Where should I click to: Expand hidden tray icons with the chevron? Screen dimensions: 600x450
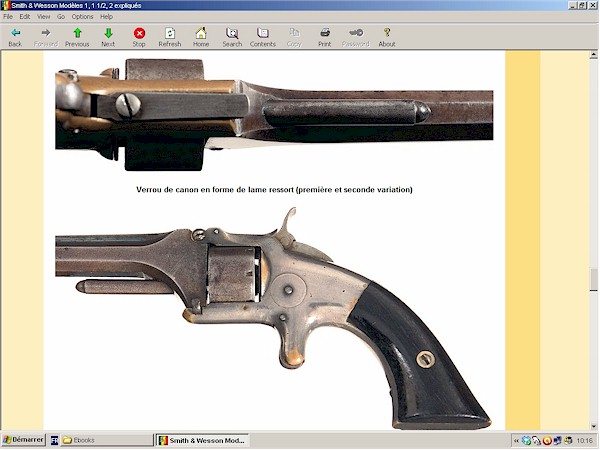click(516, 441)
